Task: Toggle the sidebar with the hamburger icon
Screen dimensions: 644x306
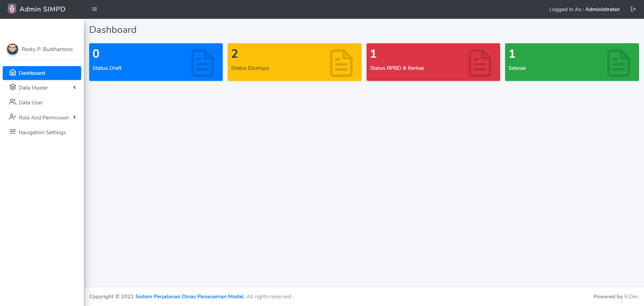Action: click(x=94, y=9)
